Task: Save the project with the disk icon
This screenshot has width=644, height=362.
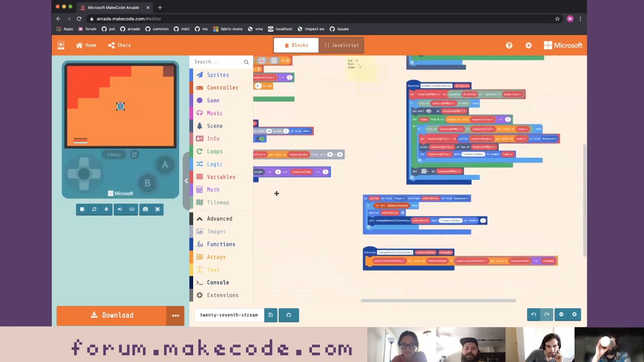Action: [x=270, y=315]
